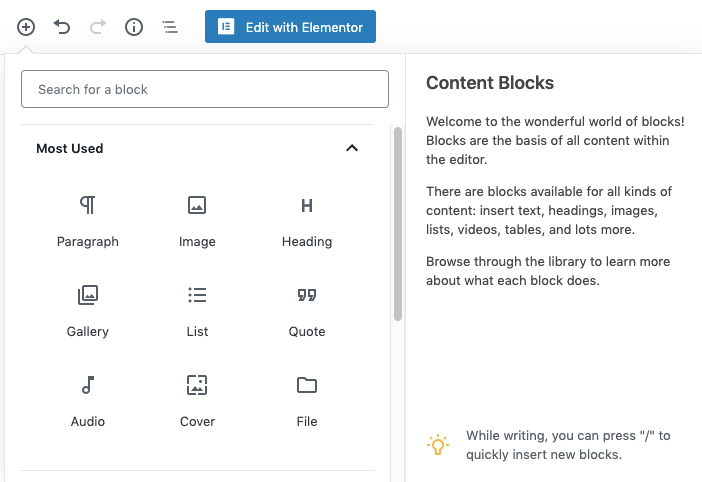Add a List block
The height and width of the screenshot is (482, 702).
point(197,311)
